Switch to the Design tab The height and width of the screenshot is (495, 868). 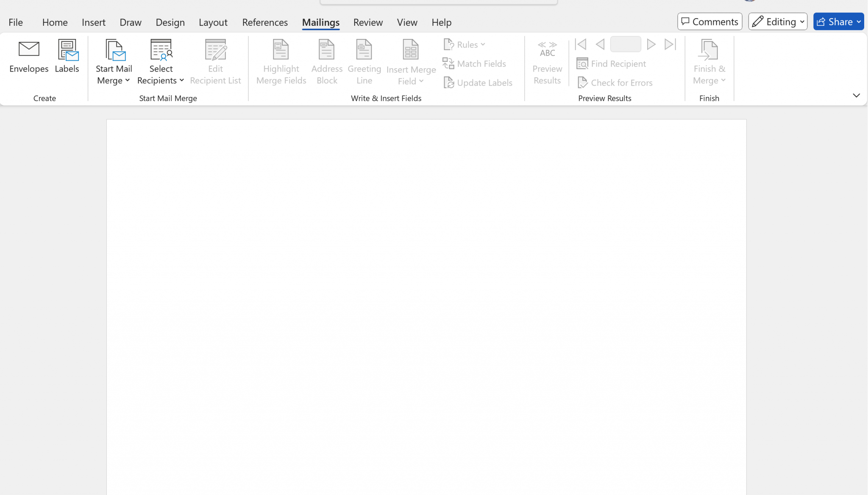170,22
